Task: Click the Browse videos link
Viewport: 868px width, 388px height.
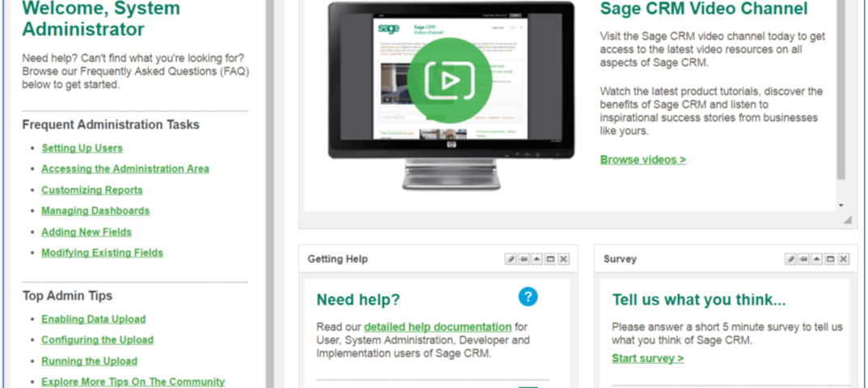Action: click(643, 159)
